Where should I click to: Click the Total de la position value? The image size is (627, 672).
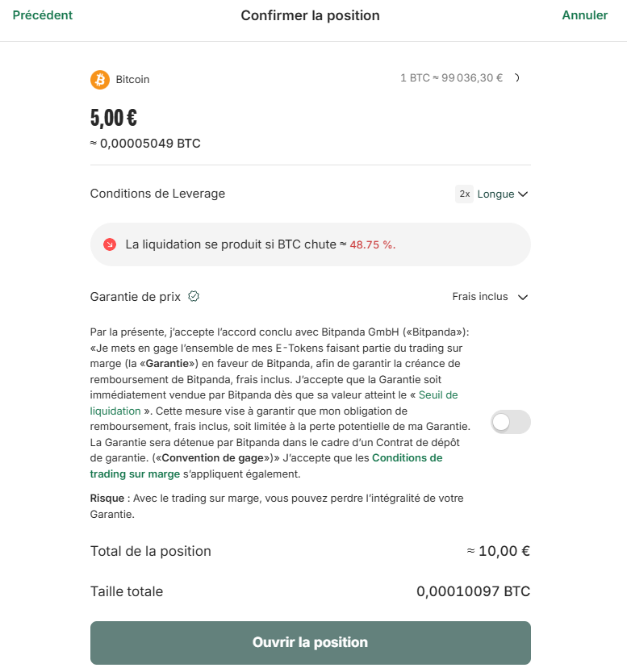500,551
